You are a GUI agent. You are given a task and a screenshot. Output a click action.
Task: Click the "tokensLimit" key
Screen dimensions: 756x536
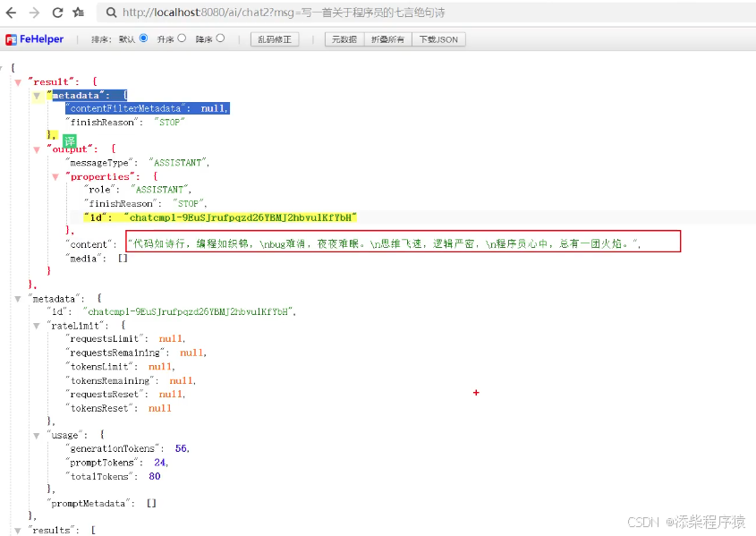[99, 367]
